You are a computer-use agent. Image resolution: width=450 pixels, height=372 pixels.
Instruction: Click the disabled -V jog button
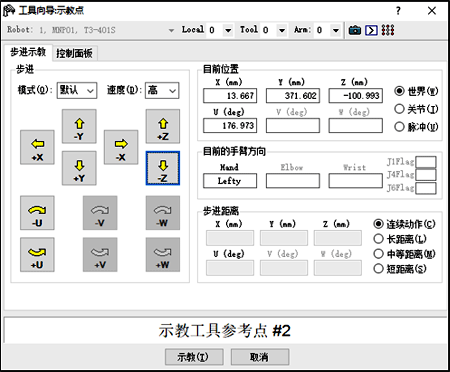tap(100, 213)
